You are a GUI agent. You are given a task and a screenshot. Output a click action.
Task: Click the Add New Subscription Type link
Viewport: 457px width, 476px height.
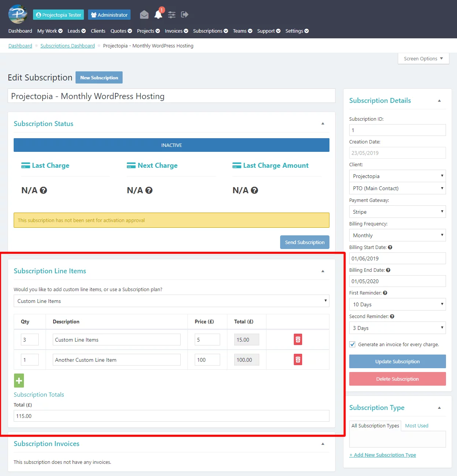click(383, 455)
